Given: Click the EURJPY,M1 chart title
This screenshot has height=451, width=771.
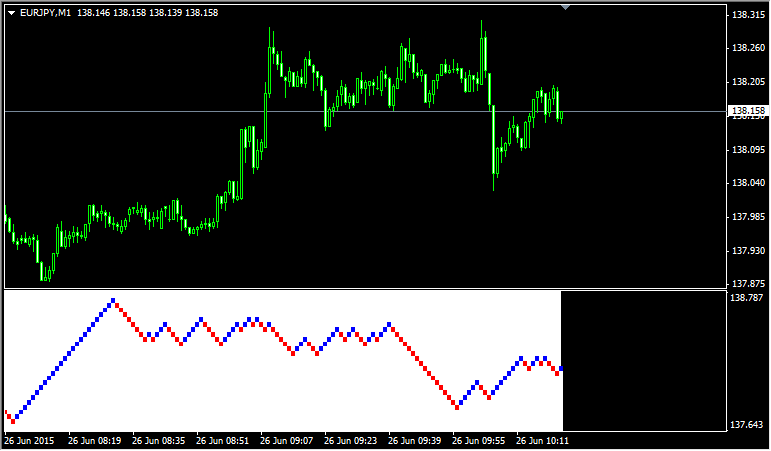Looking at the screenshot, I should 45,13.
